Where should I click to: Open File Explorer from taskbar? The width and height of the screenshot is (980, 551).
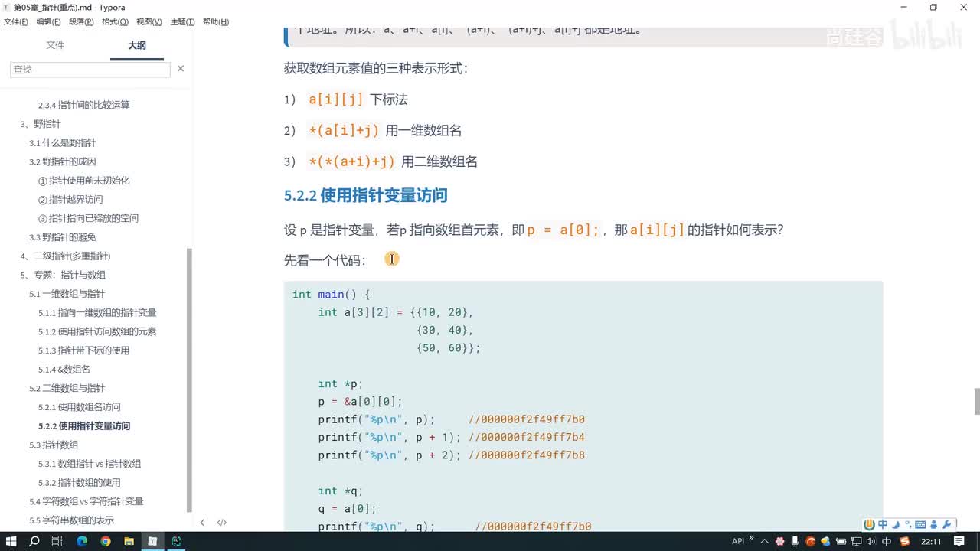(129, 541)
